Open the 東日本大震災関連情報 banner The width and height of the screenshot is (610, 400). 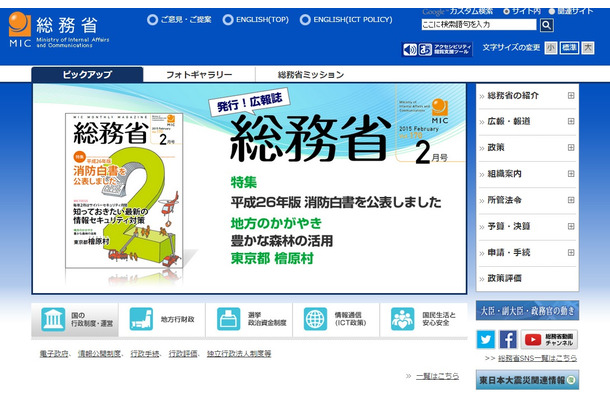[527, 380]
